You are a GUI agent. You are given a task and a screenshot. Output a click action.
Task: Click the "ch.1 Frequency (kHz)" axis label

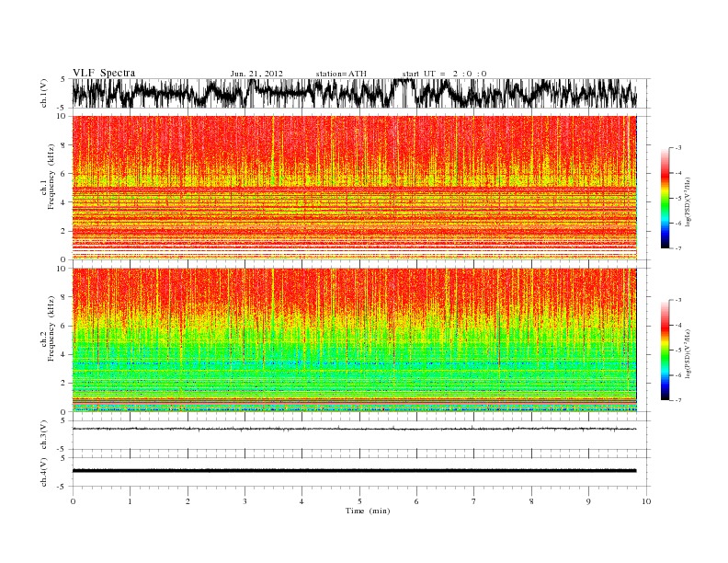click(x=49, y=177)
